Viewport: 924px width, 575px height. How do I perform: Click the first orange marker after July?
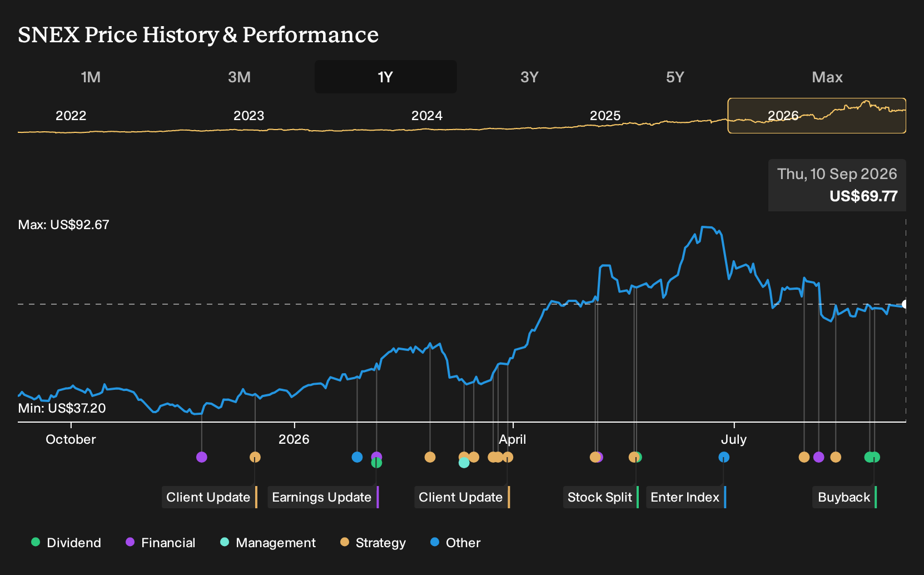(x=804, y=457)
